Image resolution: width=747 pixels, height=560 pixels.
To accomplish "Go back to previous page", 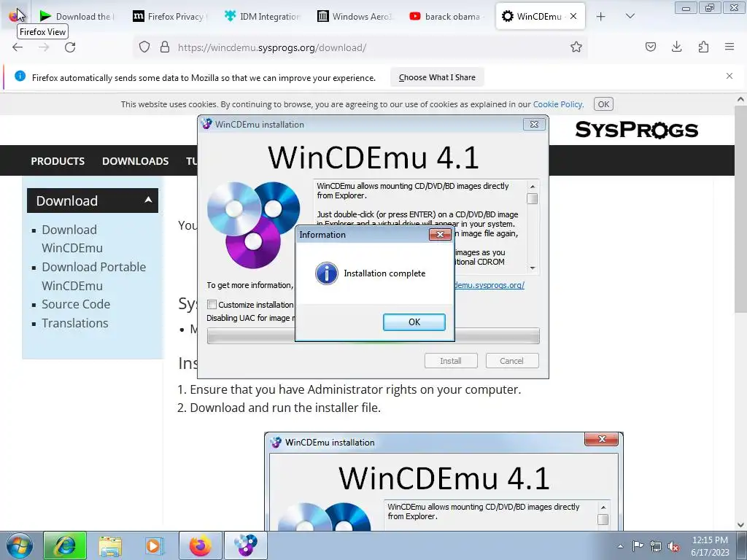I will click(18, 47).
